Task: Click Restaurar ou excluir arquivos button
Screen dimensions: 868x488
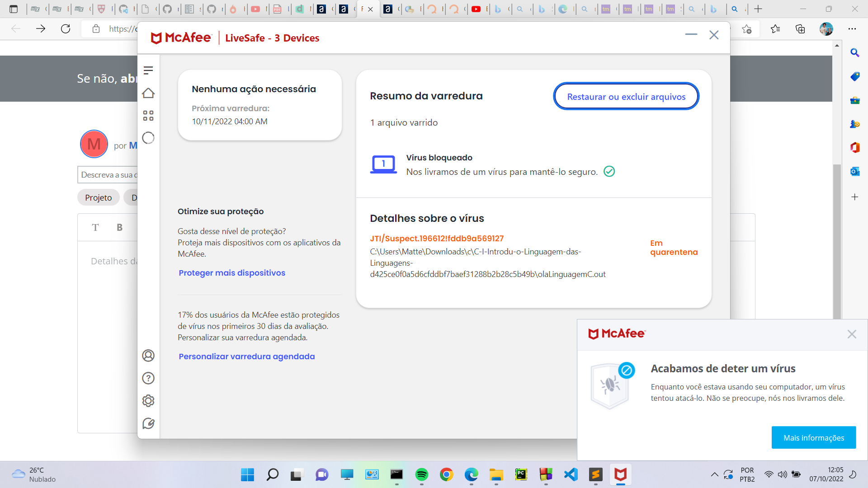Action: point(626,96)
